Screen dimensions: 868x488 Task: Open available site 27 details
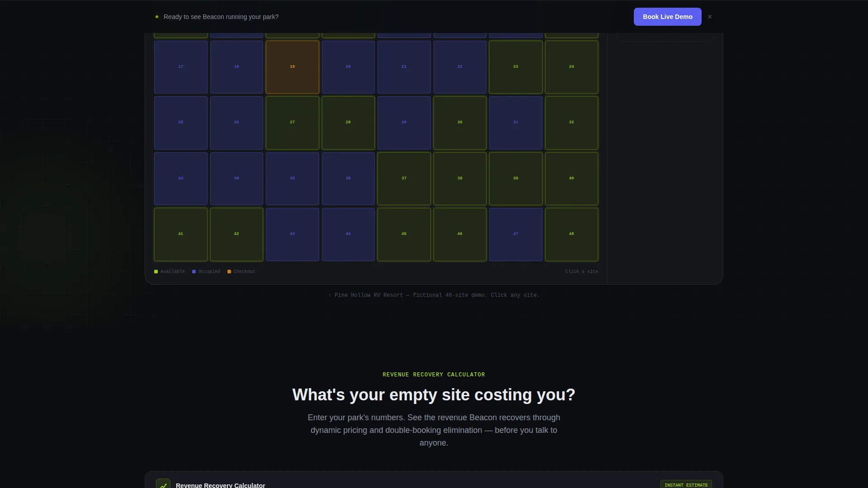tap(292, 123)
